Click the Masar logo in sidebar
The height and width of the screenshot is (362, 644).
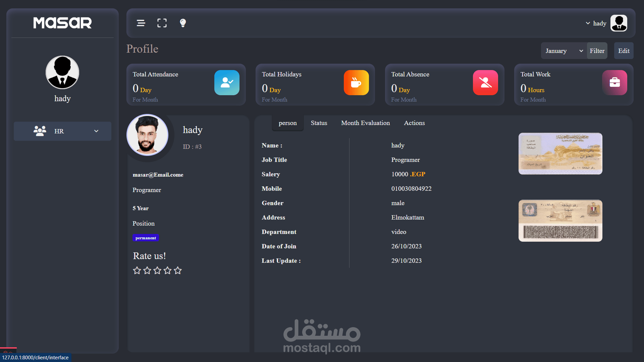click(x=62, y=23)
